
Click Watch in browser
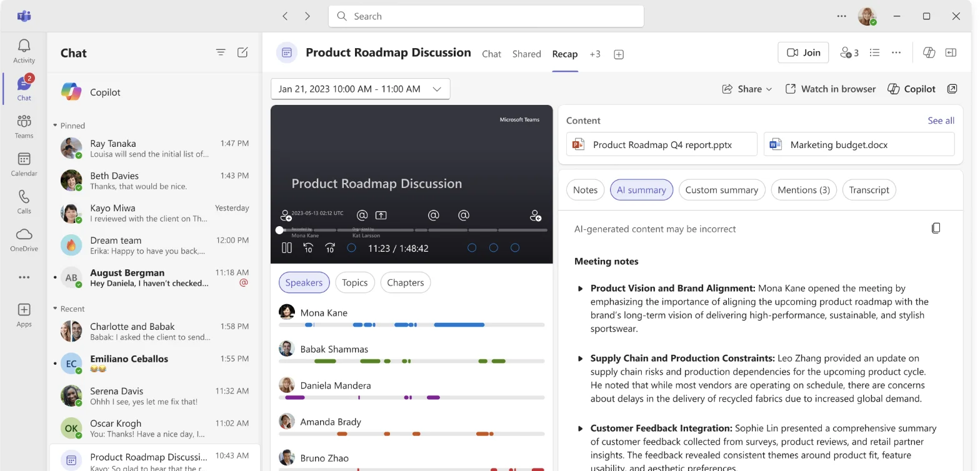click(831, 89)
